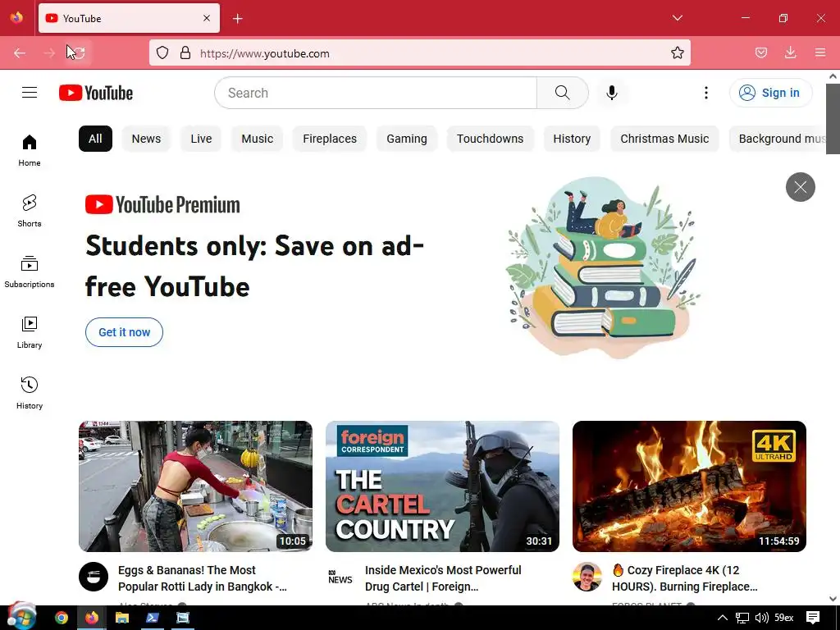View site security padlock info
Image resolution: width=840 pixels, height=630 pixels.
point(185,53)
